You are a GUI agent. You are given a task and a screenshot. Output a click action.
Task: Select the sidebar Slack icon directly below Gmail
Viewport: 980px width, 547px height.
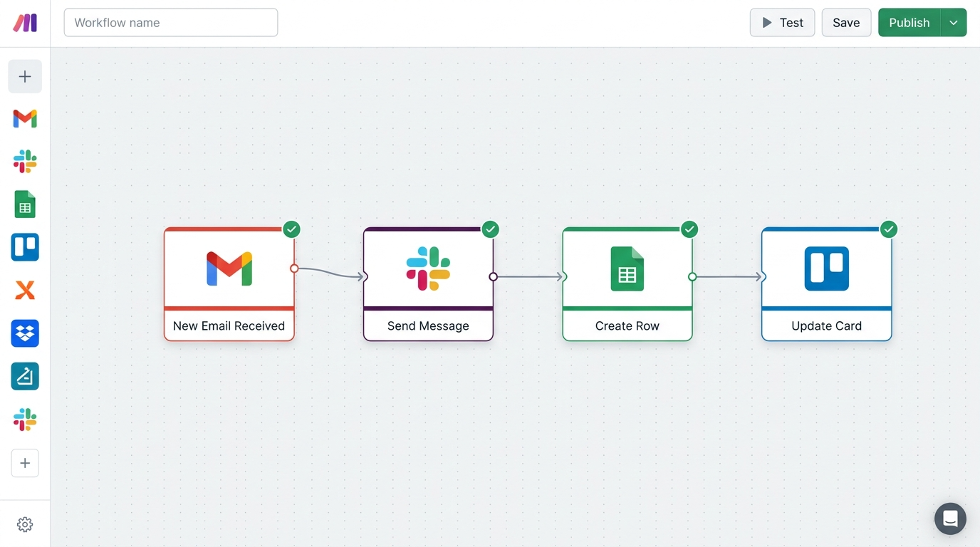[25, 162]
